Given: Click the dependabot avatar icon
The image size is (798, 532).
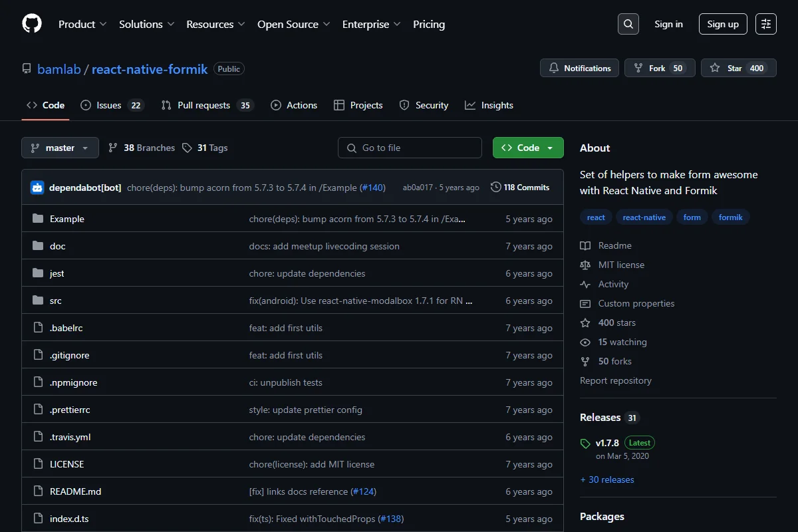Looking at the screenshot, I should (37, 188).
